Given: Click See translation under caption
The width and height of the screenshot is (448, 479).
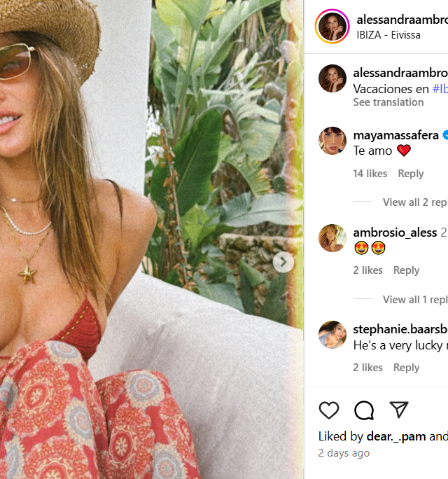Looking at the screenshot, I should tap(388, 102).
